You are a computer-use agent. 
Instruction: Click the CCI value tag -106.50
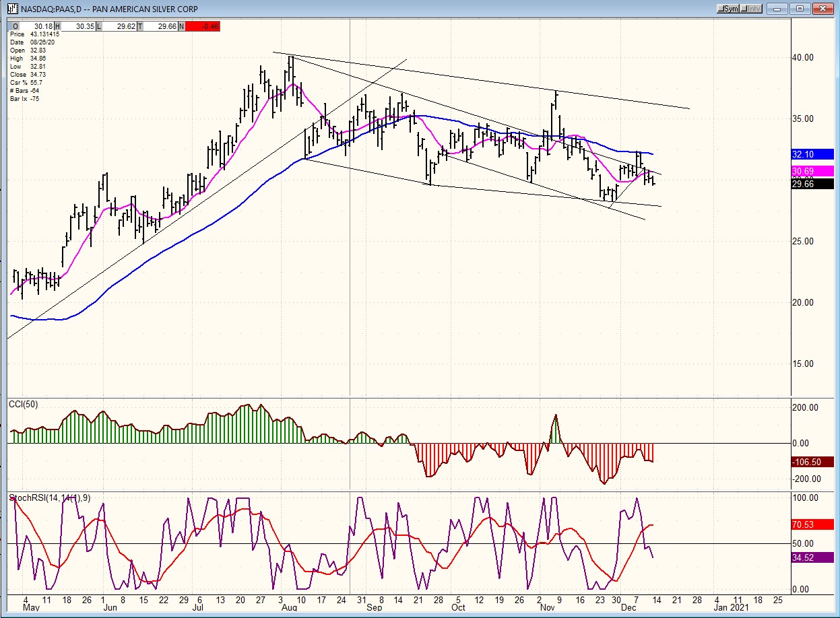(812, 462)
